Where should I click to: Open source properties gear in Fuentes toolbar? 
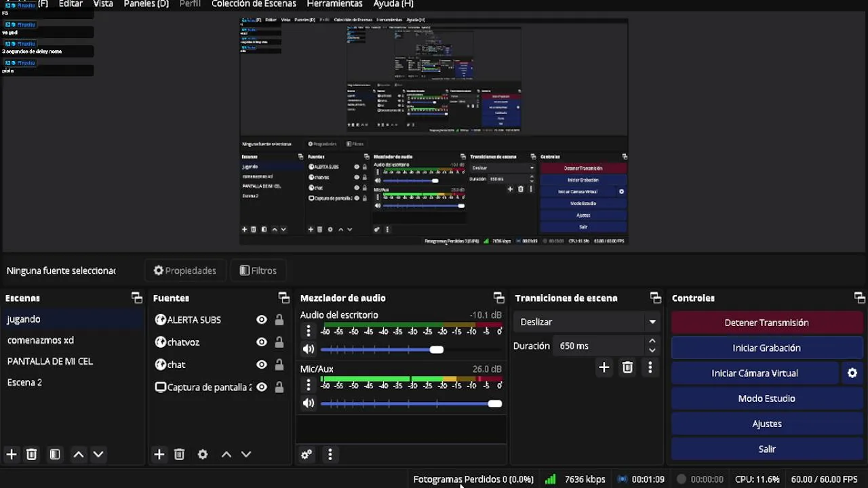(203, 454)
